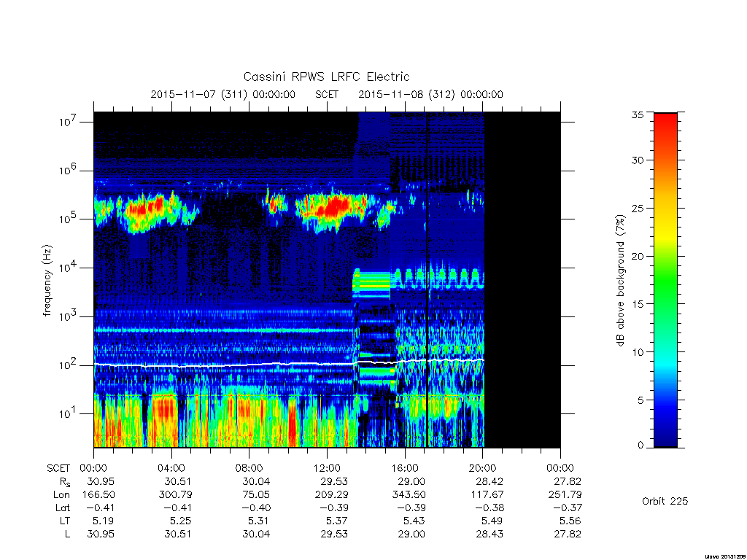Click the 12:00 SCET time axis label
Screen dimensions: 747x560
328,468
